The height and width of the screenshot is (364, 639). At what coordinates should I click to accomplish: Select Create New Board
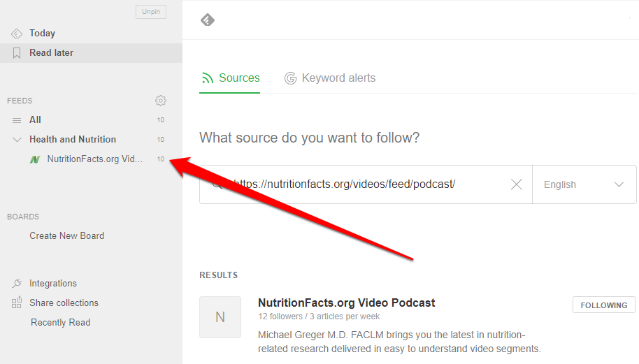pyautogui.click(x=66, y=236)
